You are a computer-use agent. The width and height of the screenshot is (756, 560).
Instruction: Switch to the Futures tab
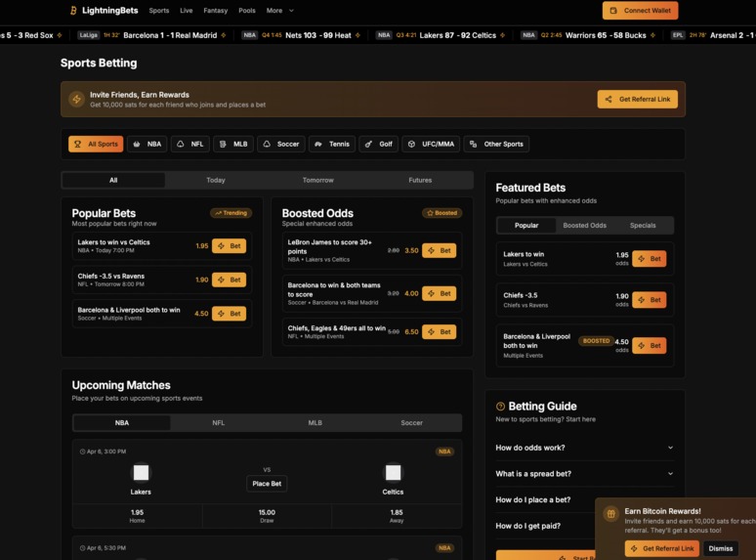[x=420, y=180]
